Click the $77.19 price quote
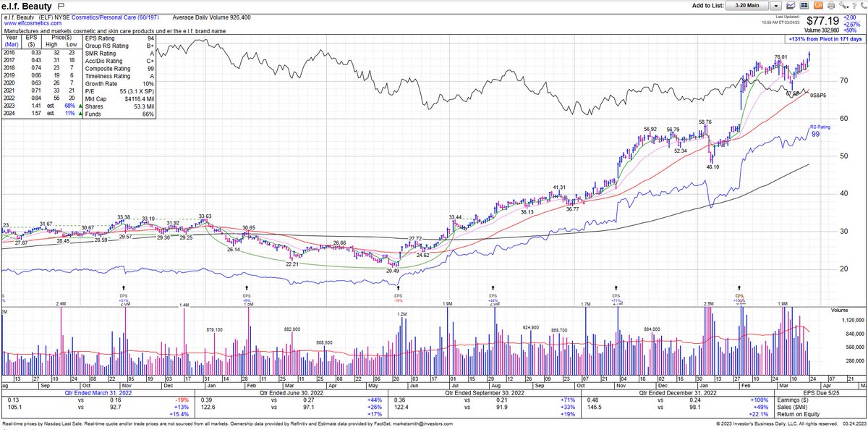Viewport: 868px width, 430px height. coord(823,20)
